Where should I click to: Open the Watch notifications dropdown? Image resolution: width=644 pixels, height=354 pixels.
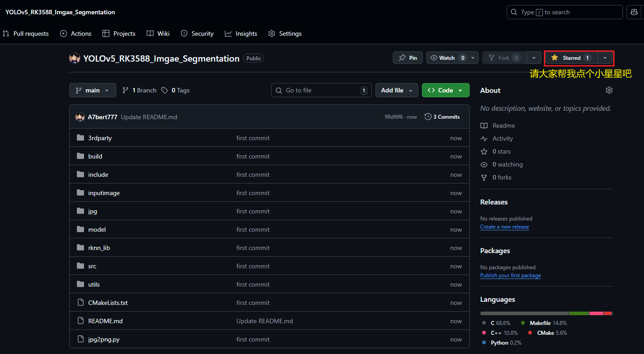click(452, 58)
